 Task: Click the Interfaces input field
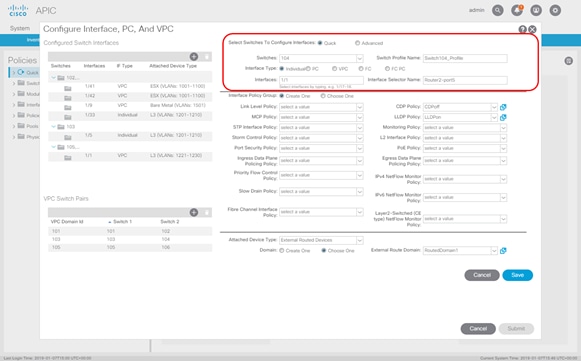(321, 80)
